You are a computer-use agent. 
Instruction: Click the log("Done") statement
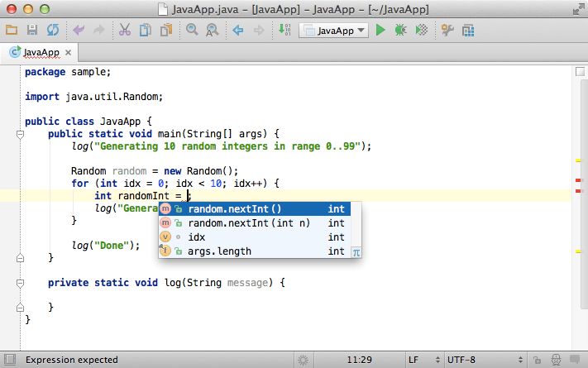pos(106,246)
